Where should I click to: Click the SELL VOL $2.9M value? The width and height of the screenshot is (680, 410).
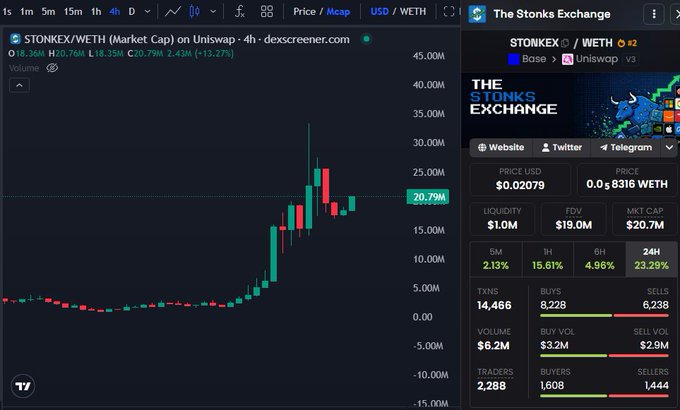[654, 345]
